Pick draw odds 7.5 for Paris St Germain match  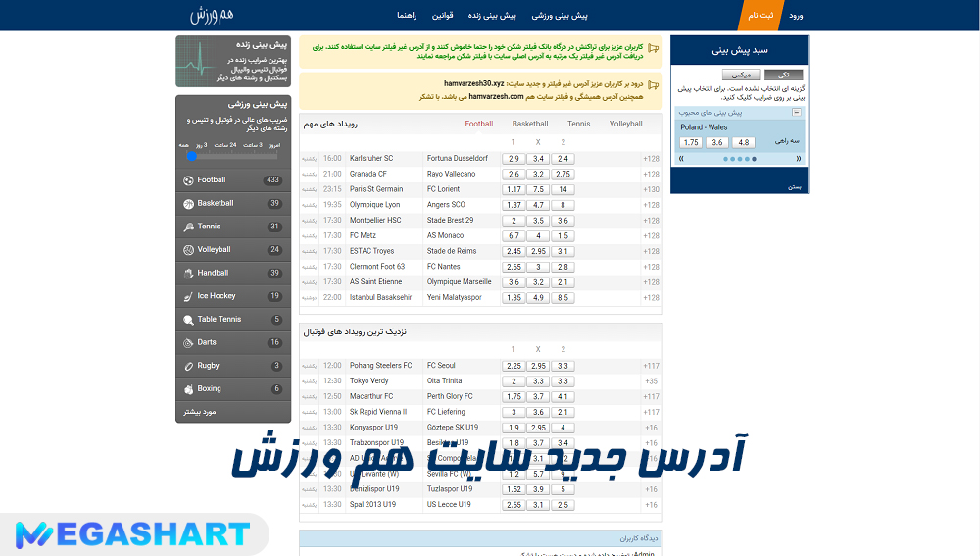(x=538, y=189)
